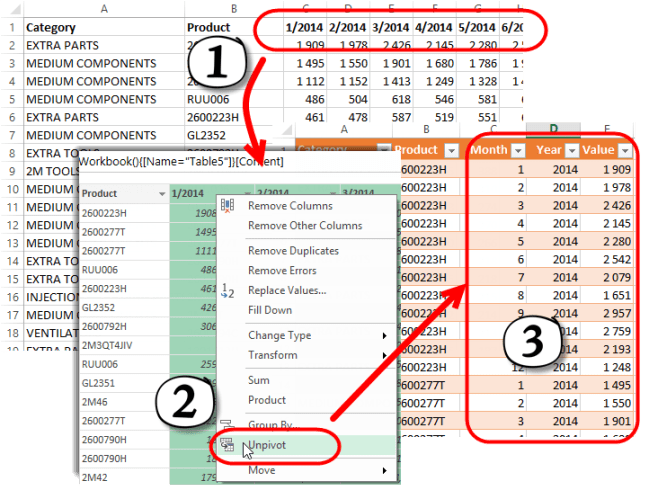
Task: Choose Remove Errors option
Action: 282,271
